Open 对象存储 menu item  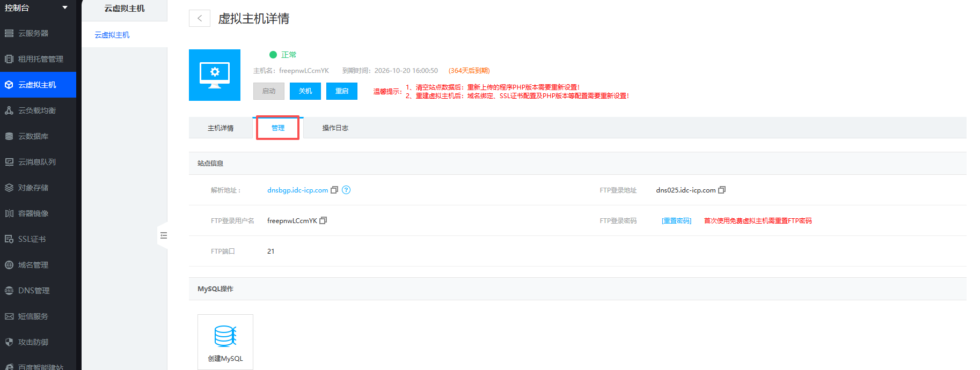pyautogui.click(x=38, y=188)
